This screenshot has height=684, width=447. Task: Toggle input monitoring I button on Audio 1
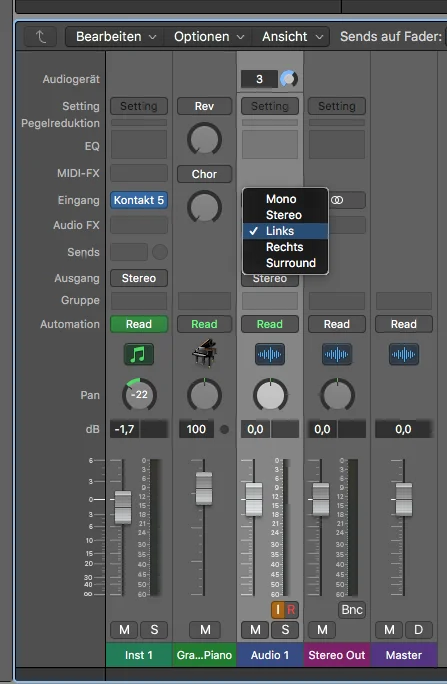tap(278, 609)
